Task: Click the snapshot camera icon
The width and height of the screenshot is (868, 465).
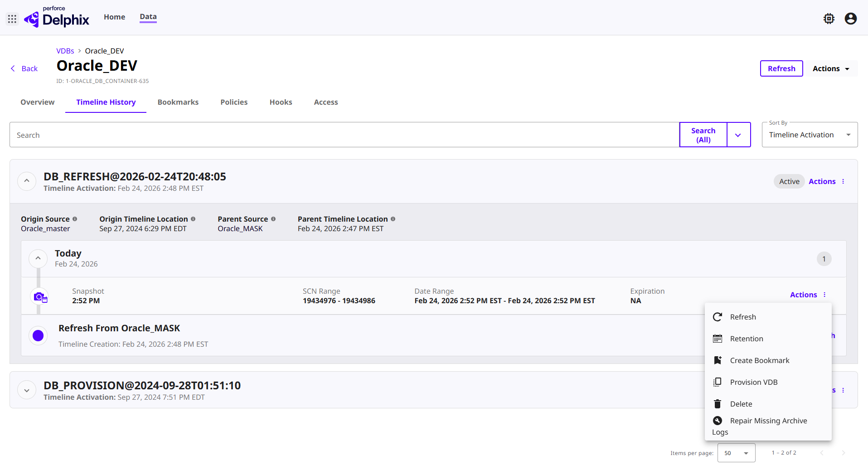Action: pos(40,297)
